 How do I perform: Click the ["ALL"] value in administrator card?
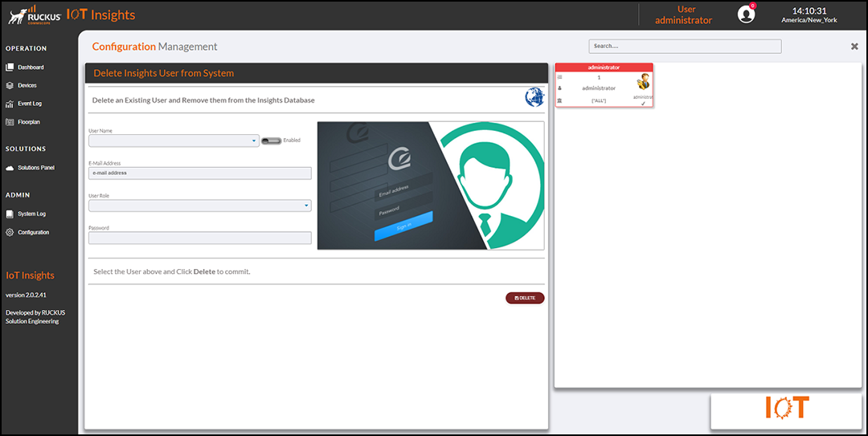599,100
